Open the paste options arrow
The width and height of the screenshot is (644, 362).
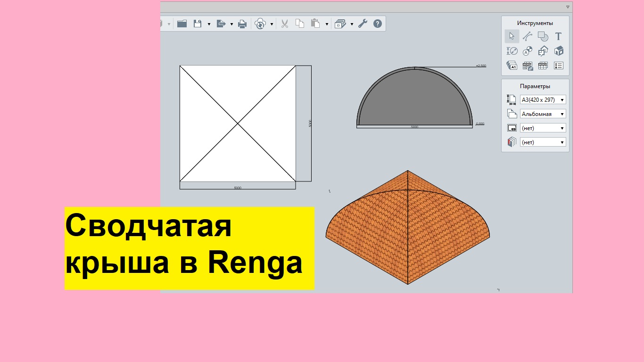[327, 24]
